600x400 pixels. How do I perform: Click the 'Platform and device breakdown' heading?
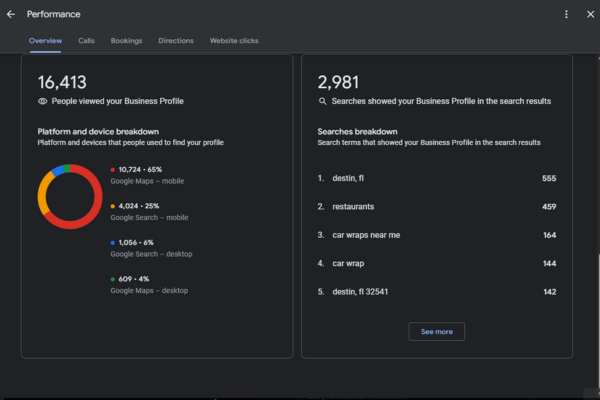(98, 132)
